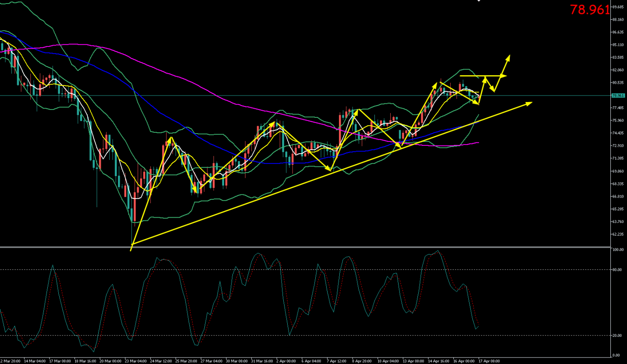Click the highest projected yellow arrow tip
This screenshot has height=364, width=627.
(x=509, y=56)
